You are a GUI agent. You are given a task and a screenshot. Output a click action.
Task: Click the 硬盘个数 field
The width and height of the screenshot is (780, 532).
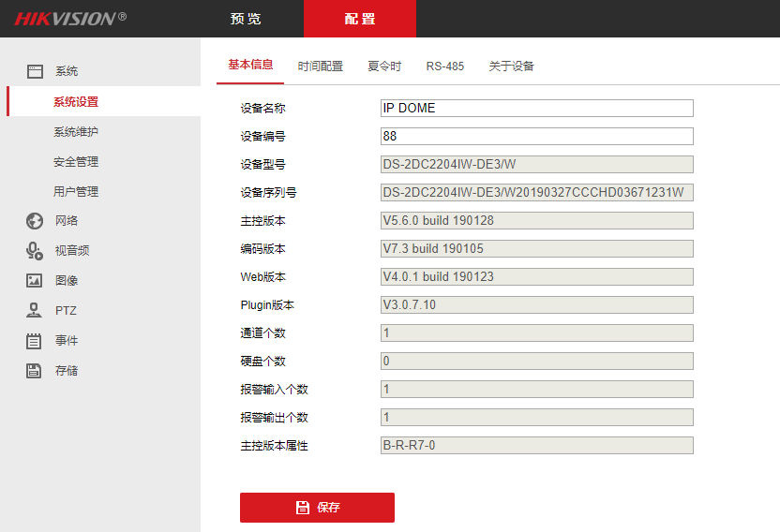pos(537,361)
